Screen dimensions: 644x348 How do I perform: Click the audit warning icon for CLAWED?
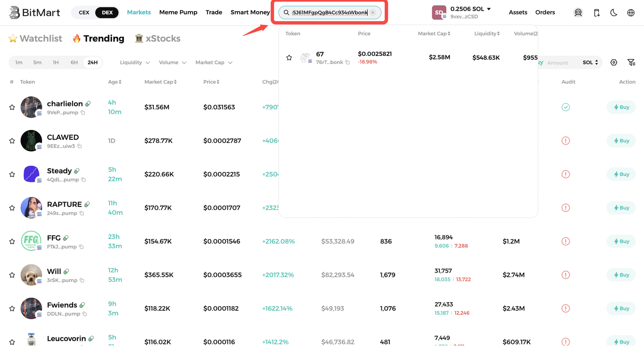[x=566, y=141]
